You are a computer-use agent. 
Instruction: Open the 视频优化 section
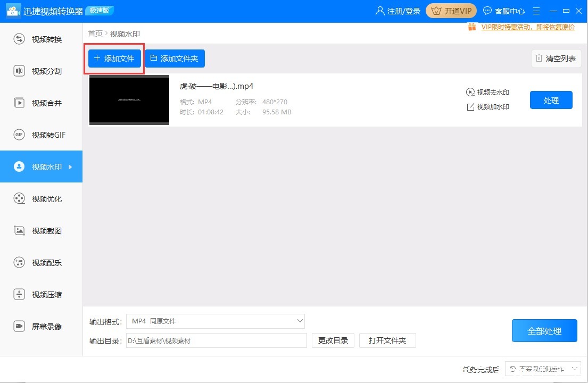pyautogui.click(x=42, y=198)
